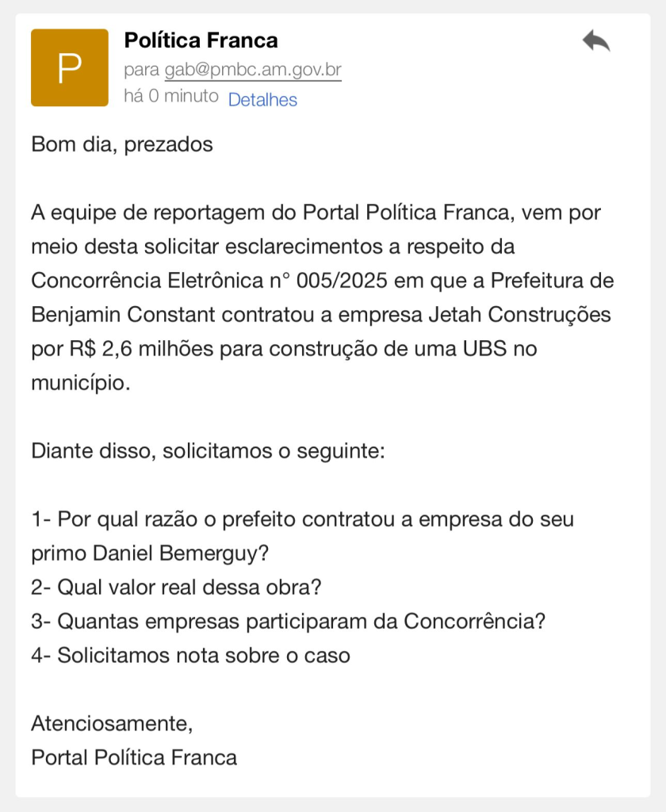
Task: Click the word "para" before the recipient
Action: coord(142,70)
